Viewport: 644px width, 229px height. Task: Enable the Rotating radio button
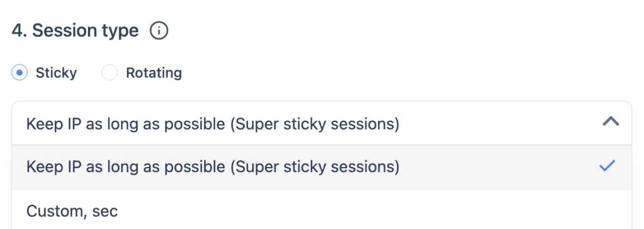point(110,73)
